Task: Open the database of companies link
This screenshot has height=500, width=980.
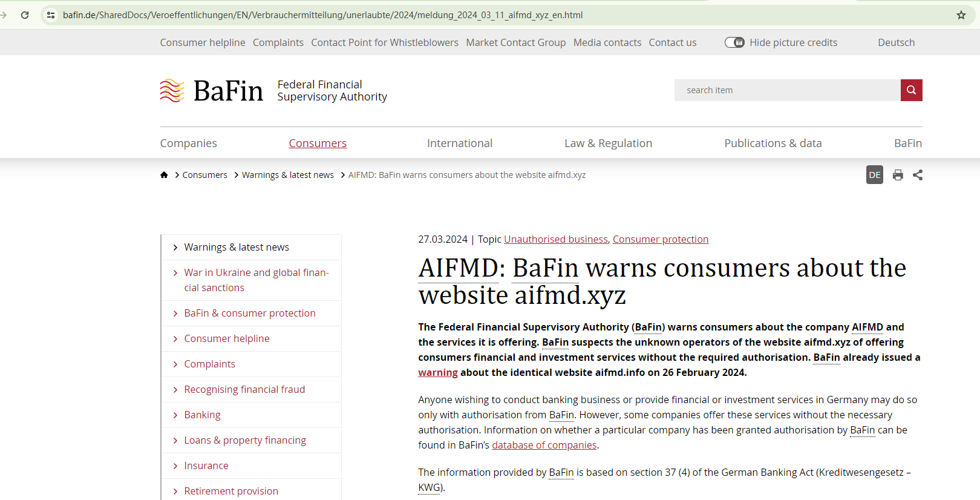Action: pyautogui.click(x=544, y=445)
